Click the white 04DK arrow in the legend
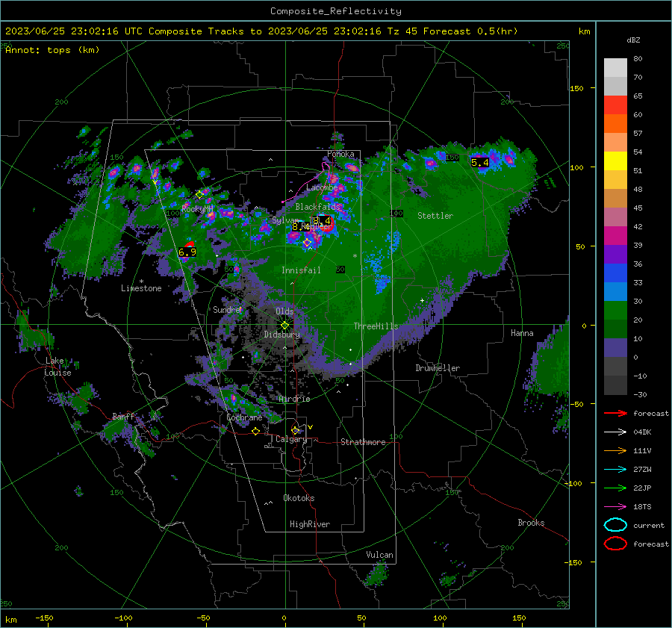Image resolution: width=672 pixels, height=628 pixels. (615, 432)
